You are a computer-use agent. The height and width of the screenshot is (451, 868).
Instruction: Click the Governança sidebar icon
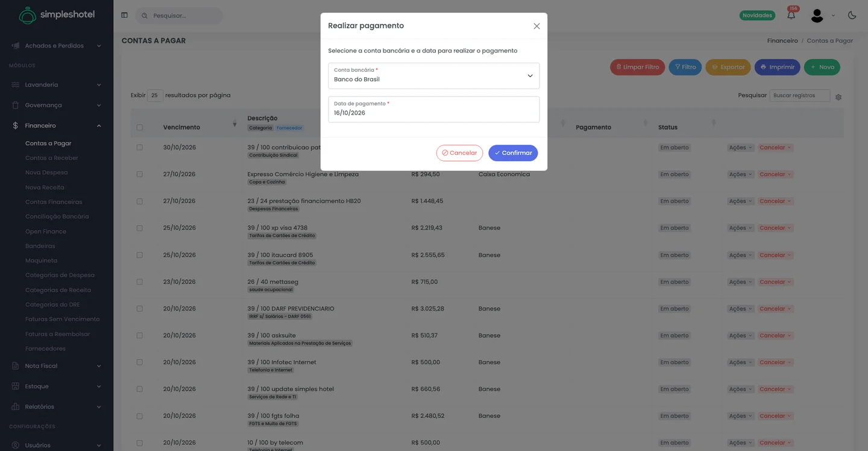(x=16, y=105)
